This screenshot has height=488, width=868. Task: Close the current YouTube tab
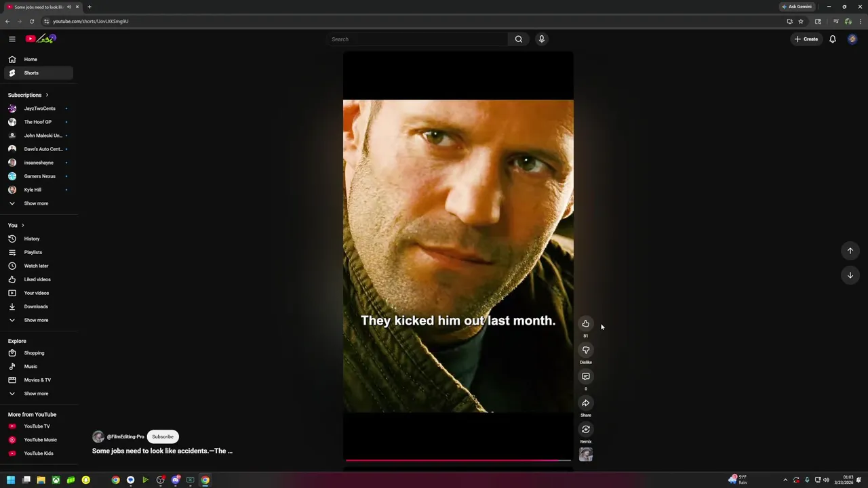coord(77,7)
